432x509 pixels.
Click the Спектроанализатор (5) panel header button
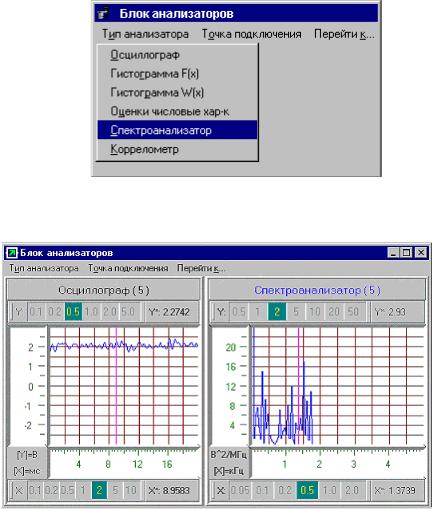coord(317,290)
